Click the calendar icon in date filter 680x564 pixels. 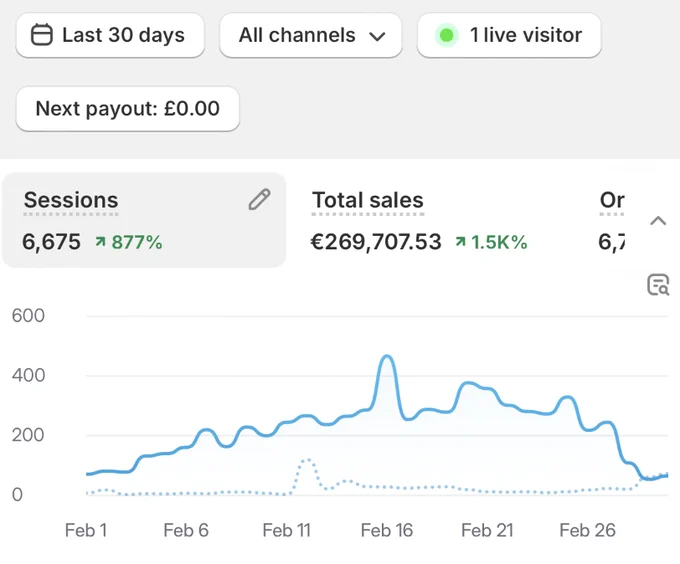point(42,35)
